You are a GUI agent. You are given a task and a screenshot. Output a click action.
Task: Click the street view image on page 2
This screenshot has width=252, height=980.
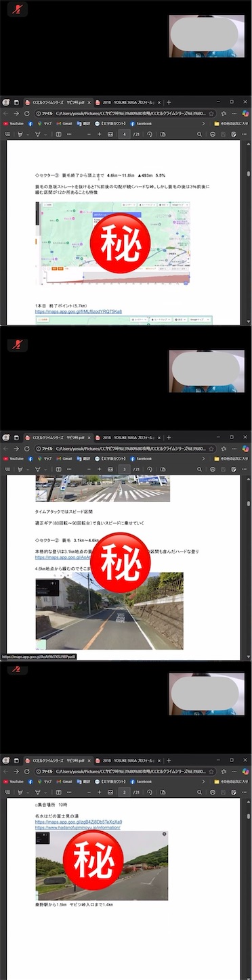click(x=102, y=865)
